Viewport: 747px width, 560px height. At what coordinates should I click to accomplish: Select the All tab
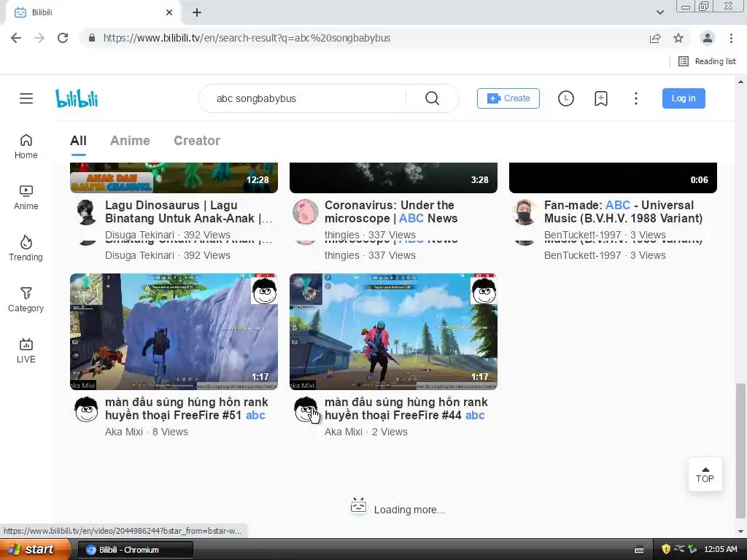click(x=78, y=141)
